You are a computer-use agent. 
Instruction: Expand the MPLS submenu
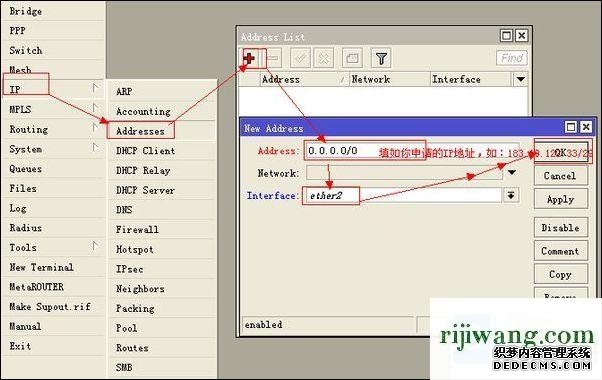coord(53,109)
